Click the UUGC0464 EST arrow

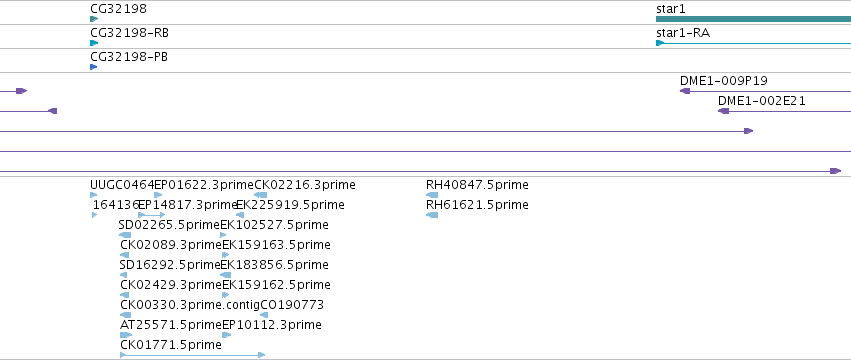coord(94,195)
